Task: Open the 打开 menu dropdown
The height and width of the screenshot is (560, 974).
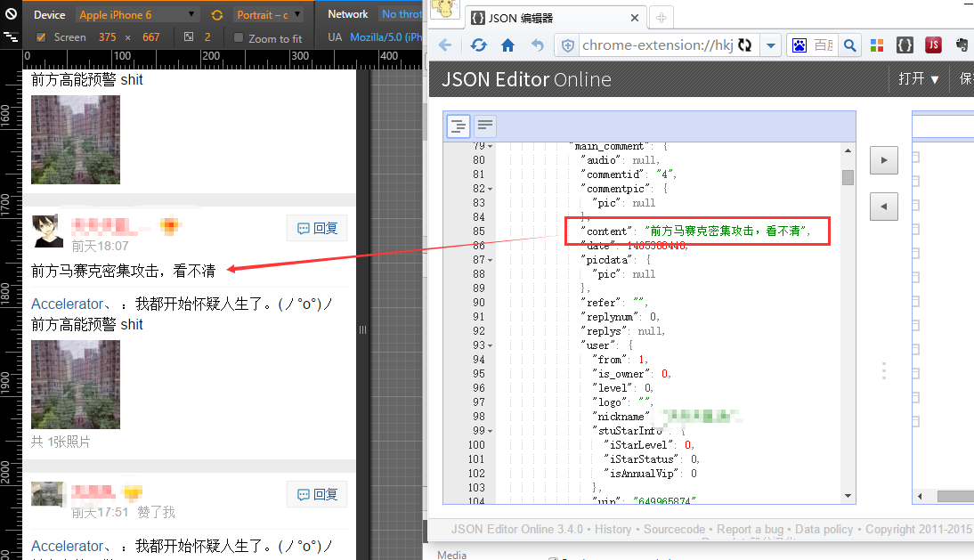Action: 918,79
